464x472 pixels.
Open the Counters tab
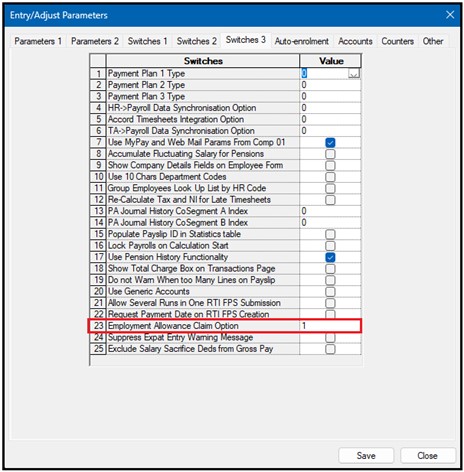click(398, 41)
